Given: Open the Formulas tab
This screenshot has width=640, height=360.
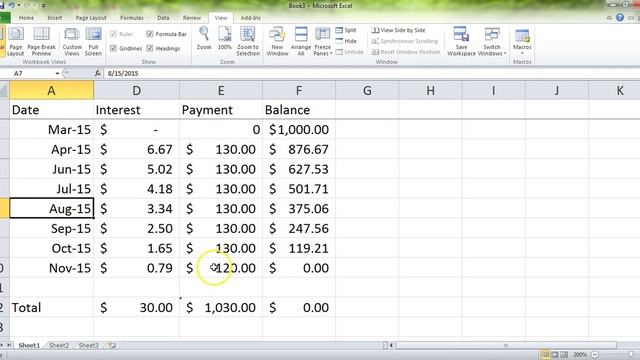Looking at the screenshot, I should point(132,18).
